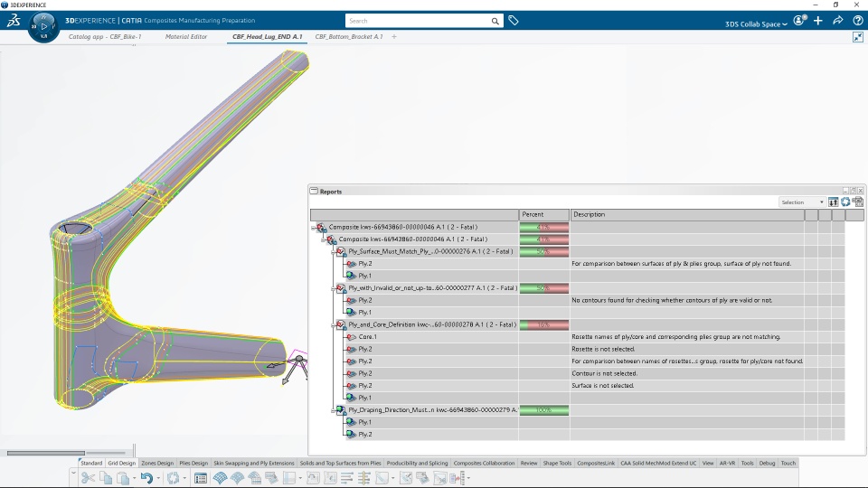The image size is (868, 488).
Task: Open the tag icon next to search
Action: (x=514, y=21)
